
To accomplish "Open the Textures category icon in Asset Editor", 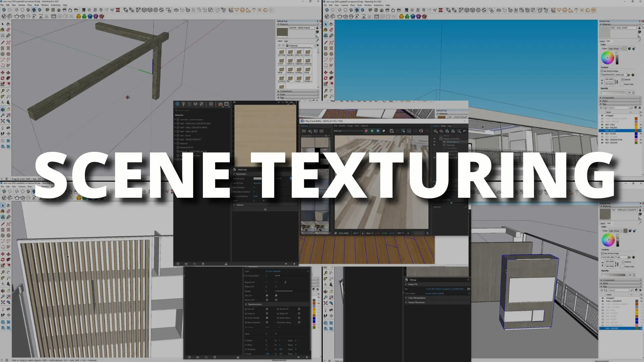I will [x=202, y=104].
